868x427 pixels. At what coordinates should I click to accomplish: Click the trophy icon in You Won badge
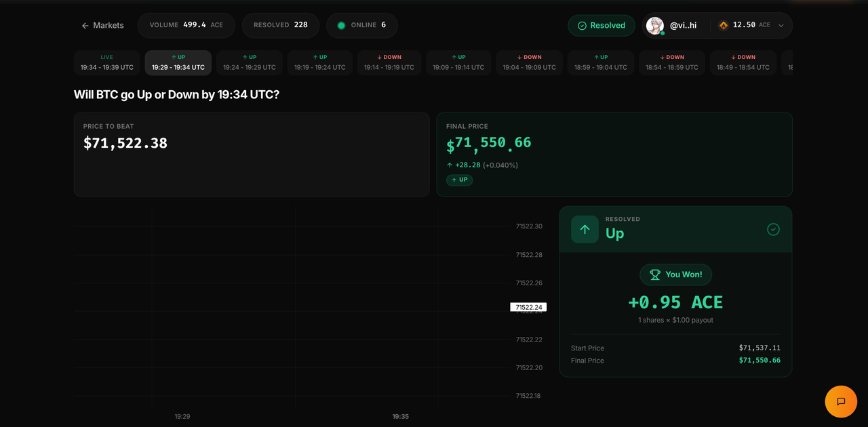click(655, 274)
